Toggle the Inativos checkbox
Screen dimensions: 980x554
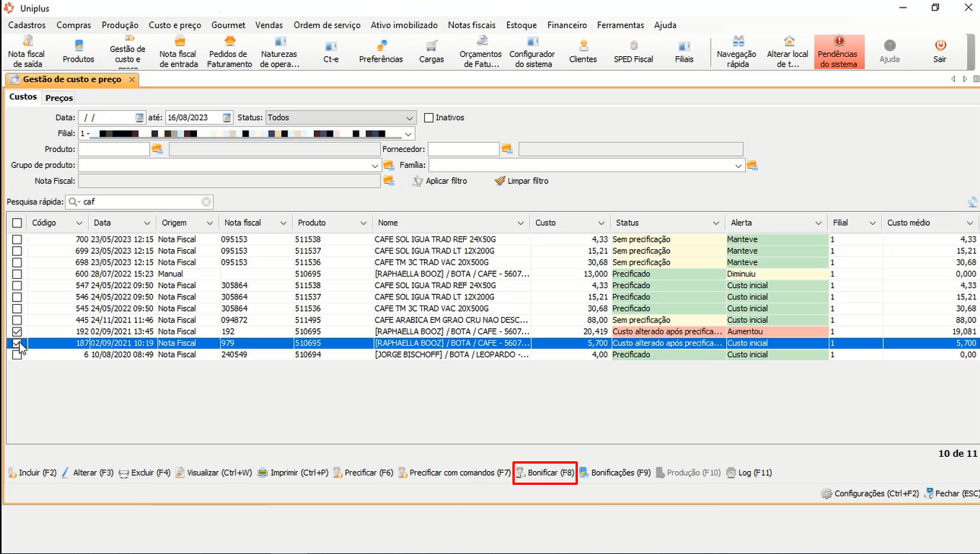(429, 118)
